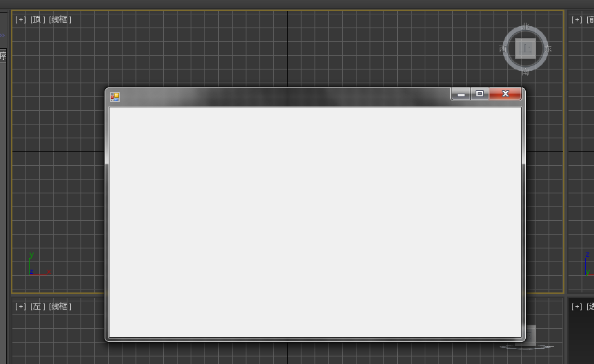Open the front viewport [+] menu

577,20
